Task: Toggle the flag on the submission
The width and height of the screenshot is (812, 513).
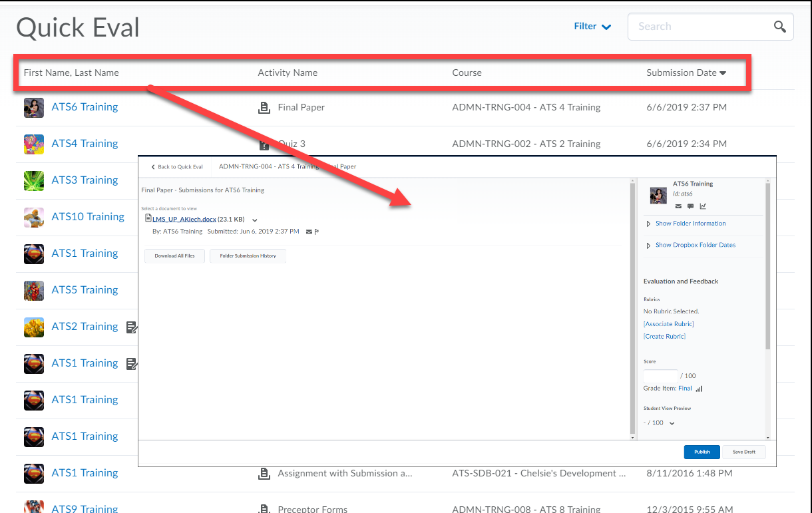Action: 316,231
